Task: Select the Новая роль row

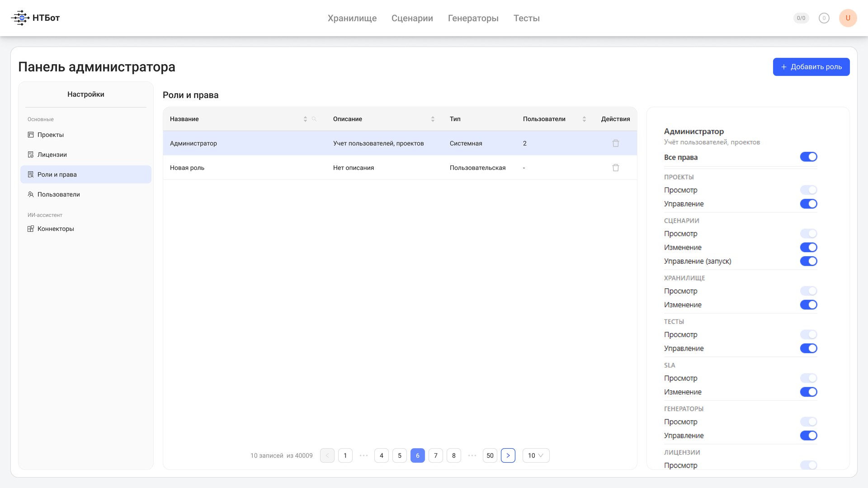Action: tap(400, 168)
